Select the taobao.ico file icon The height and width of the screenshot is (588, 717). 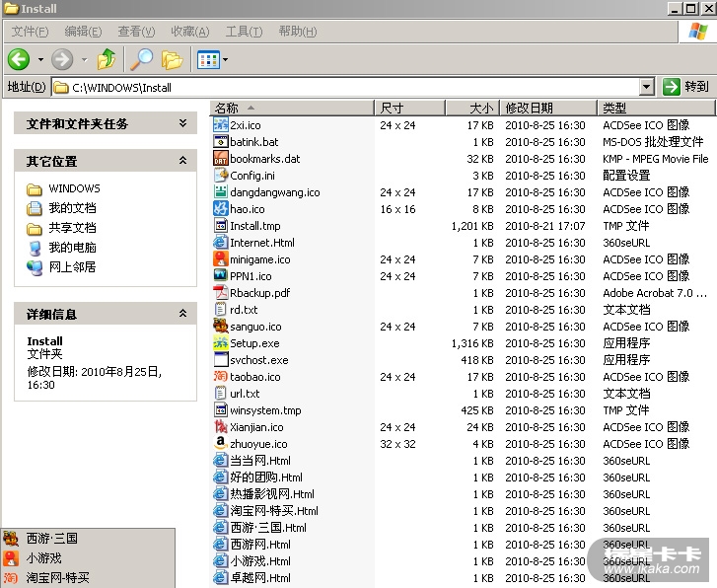coord(221,377)
